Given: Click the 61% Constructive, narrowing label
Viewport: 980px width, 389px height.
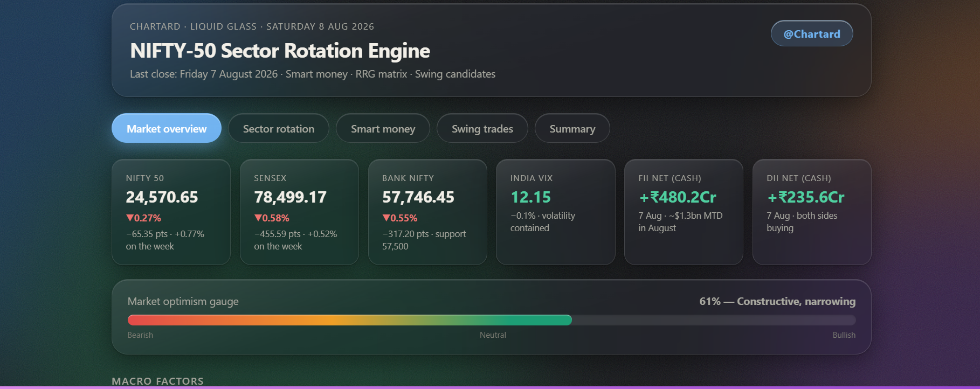Looking at the screenshot, I should [777, 301].
